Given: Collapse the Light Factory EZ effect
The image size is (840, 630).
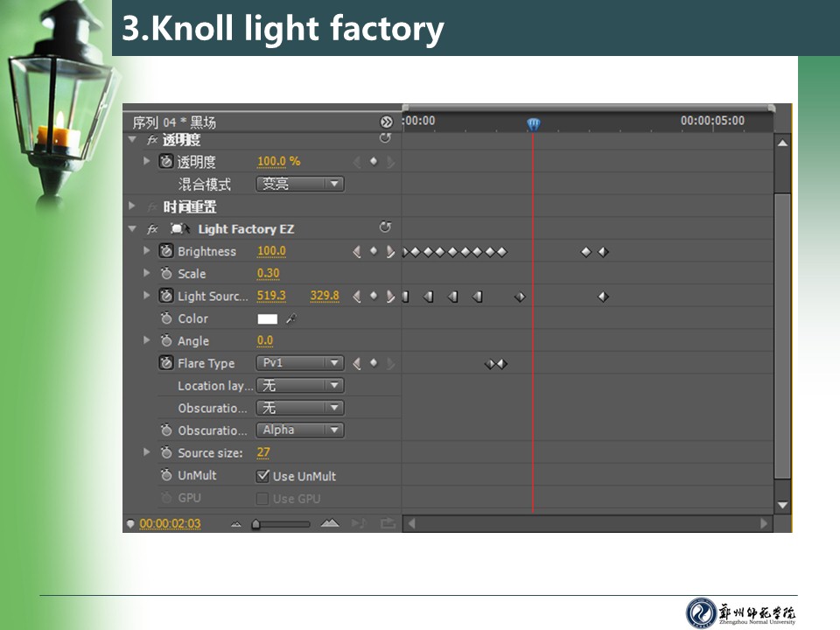Looking at the screenshot, I should (x=132, y=228).
